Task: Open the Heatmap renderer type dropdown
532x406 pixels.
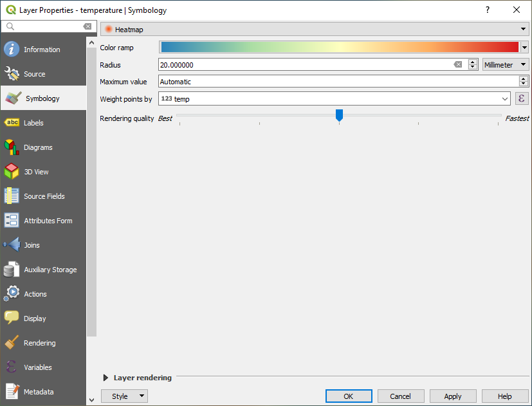Action: [x=315, y=30]
